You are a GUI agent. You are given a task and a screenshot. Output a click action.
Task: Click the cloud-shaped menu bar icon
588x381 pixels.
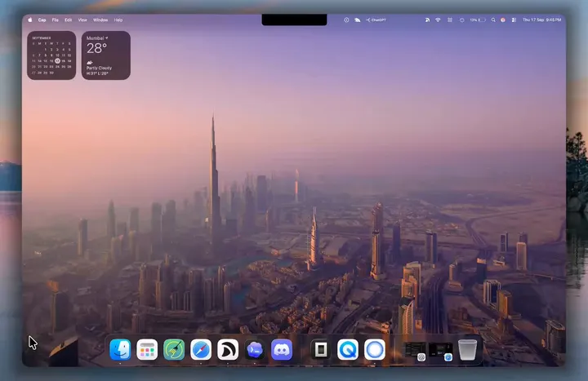(x=358, y=20)
